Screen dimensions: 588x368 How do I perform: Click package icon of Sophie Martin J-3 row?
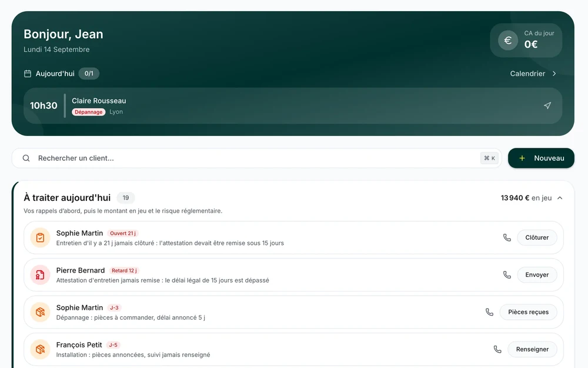tap(40, 311)
